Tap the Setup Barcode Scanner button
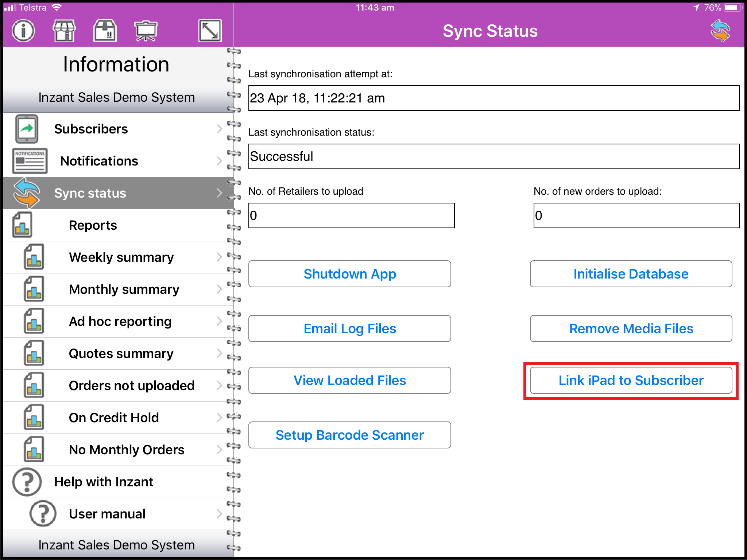The width and height of the screenshot is (747, 560). click(x=349, y=435)
